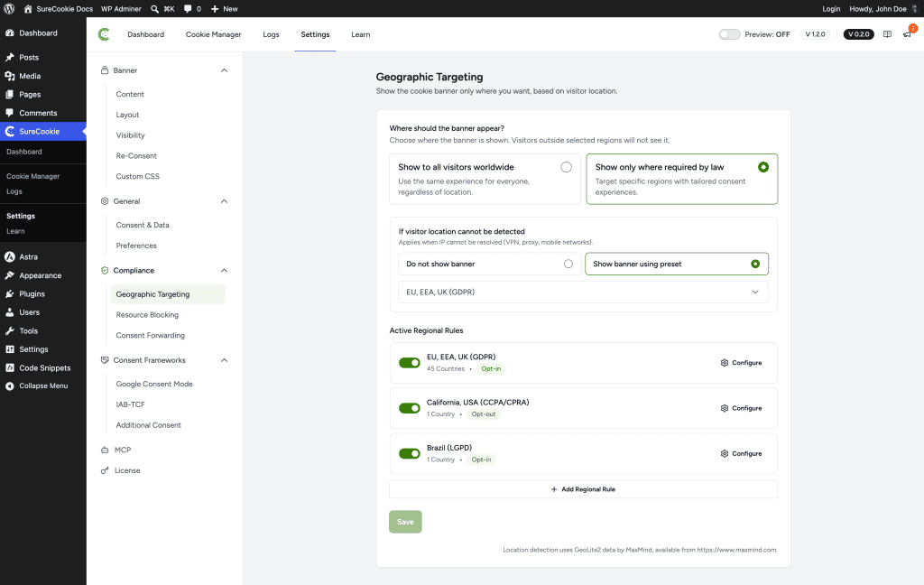Click the 45 Countries text

coord(446,368)
